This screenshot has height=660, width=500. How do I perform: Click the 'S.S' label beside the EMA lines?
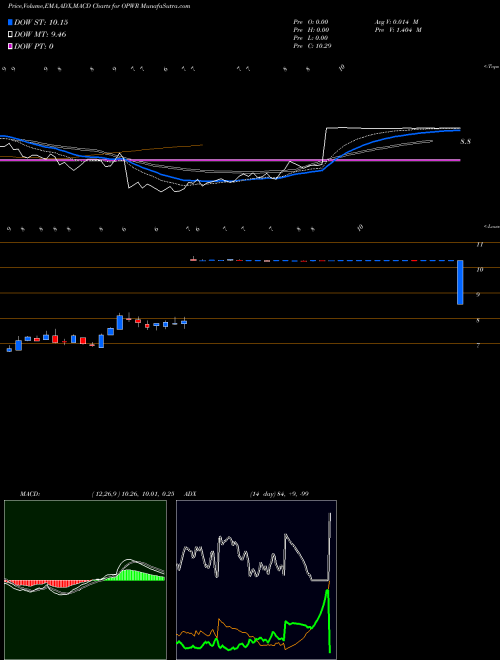[465, 142]
